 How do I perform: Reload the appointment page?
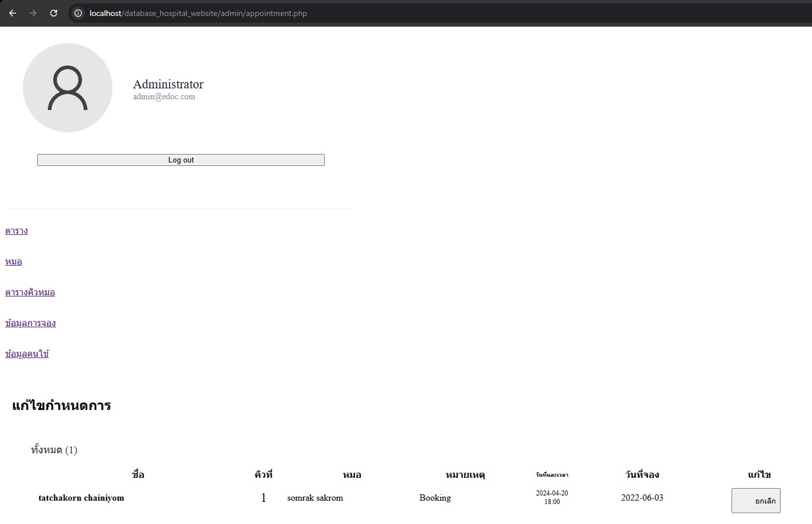point(54,13)
